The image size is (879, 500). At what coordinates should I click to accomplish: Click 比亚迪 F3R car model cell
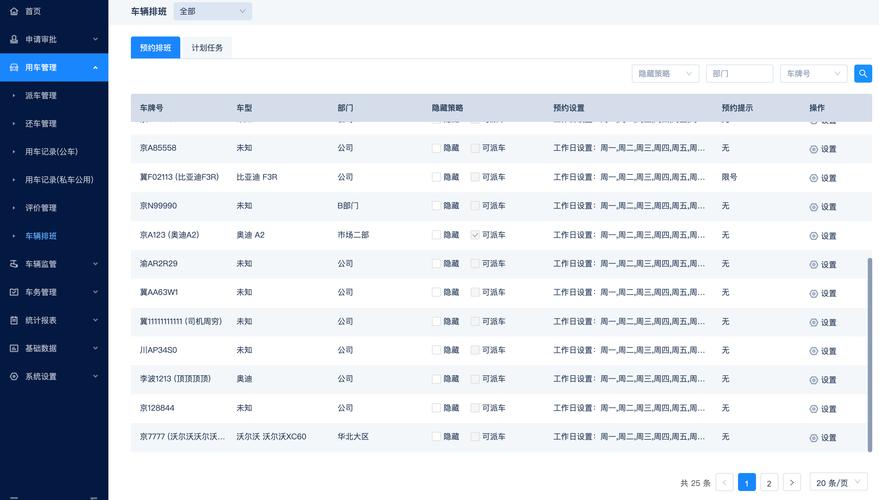(x=257, y=177)
